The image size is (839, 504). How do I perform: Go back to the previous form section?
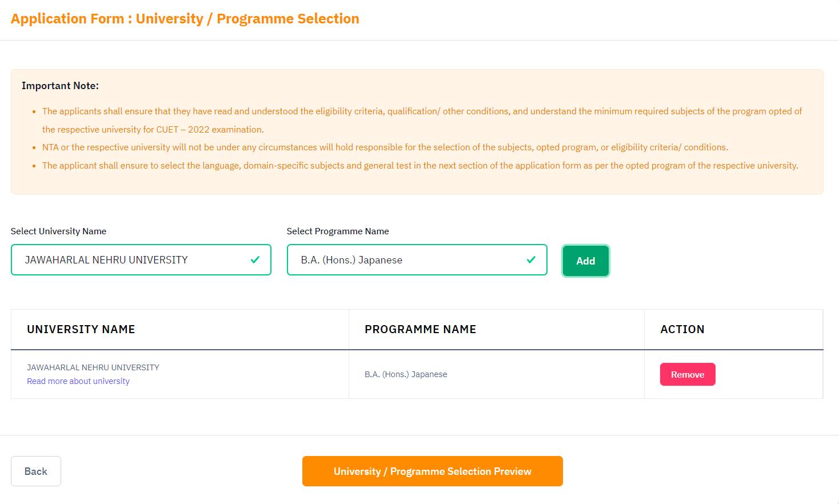(x=35, y=471)
